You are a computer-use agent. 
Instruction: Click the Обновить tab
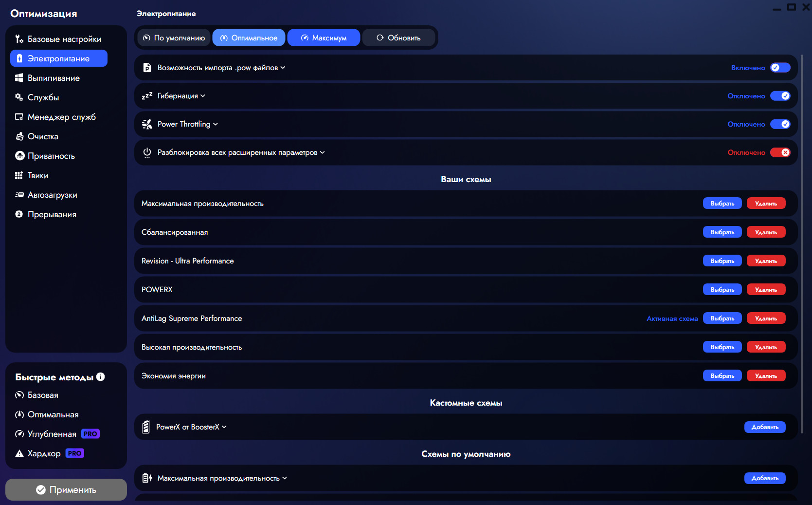(x=398, y=37)
